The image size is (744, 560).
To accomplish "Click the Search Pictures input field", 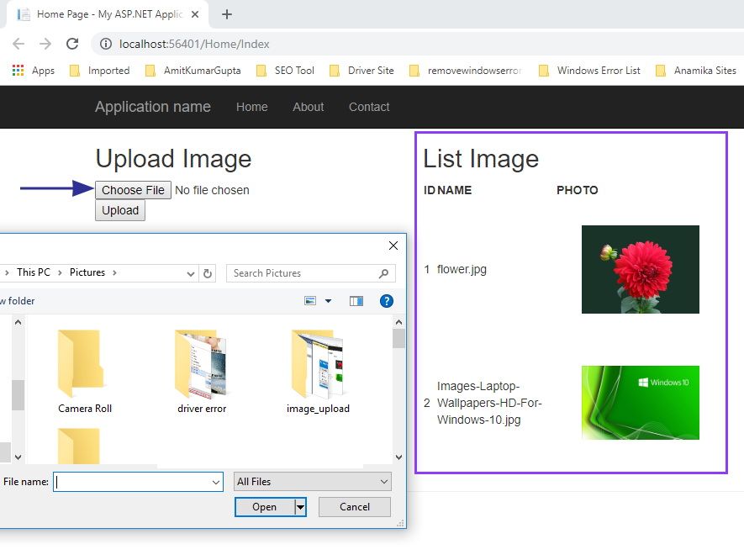I will click(303, 273).
